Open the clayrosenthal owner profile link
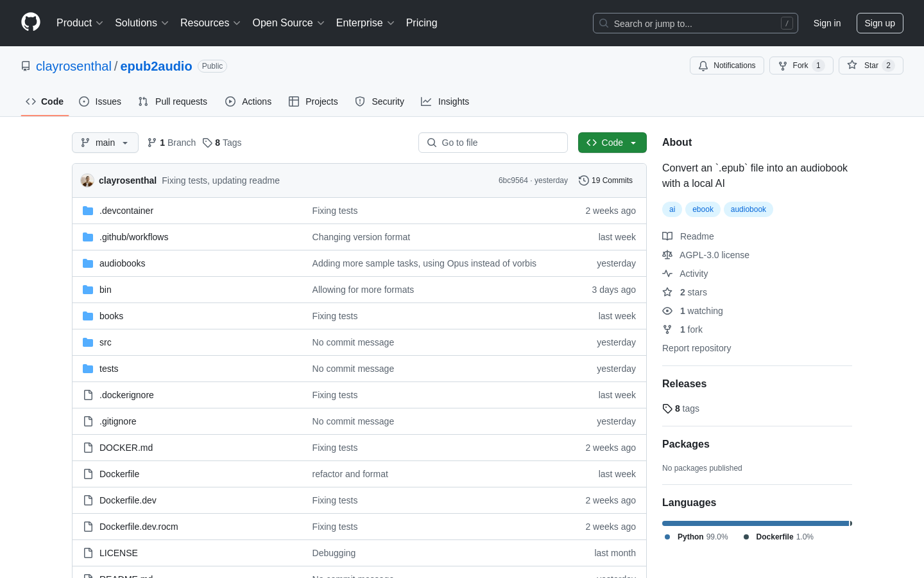This screenshot has width=924, height=578. (x=74, y=66)
